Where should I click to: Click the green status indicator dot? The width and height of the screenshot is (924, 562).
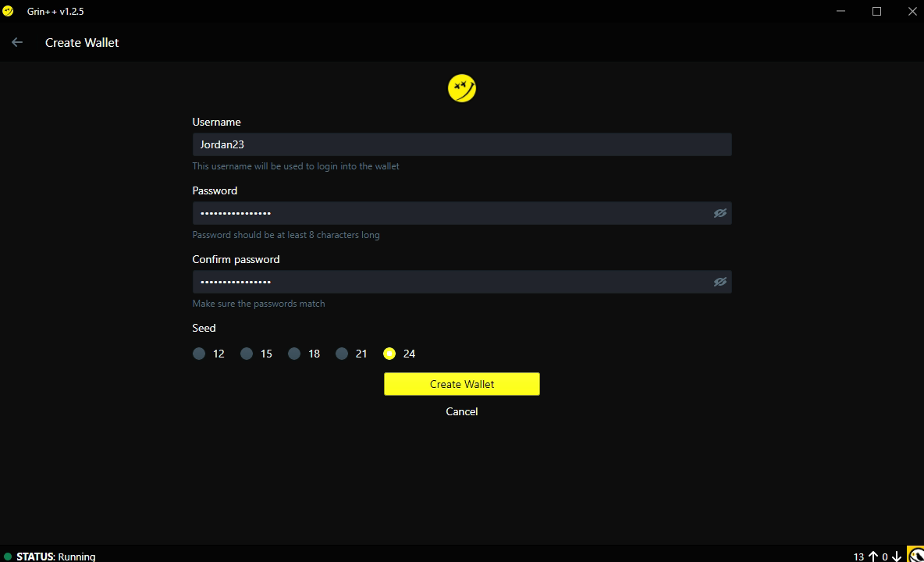[x=8, y=556]
